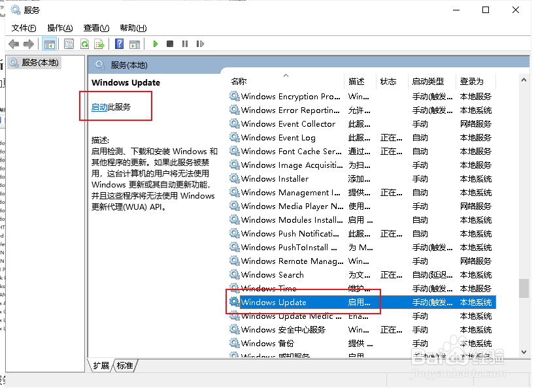
Task: Click 自动(延迟... startup type of Windows Search
Action: [x=433, y=275]
